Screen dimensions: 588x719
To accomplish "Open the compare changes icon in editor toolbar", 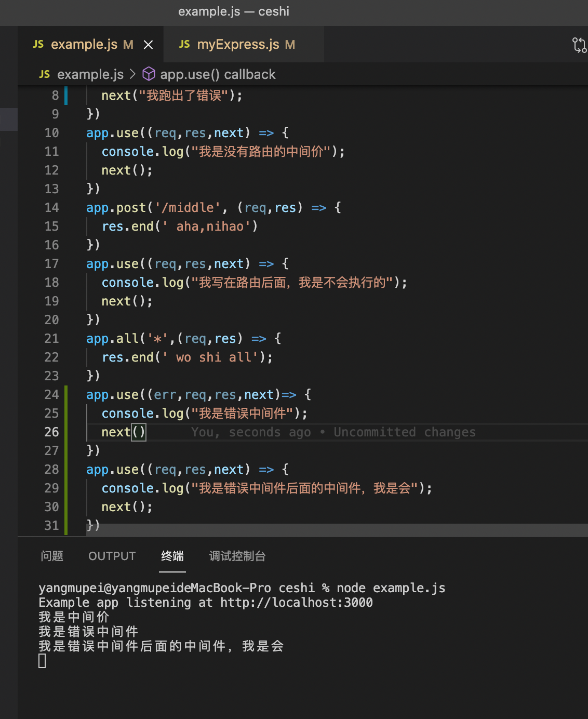I will coord(579,45).
